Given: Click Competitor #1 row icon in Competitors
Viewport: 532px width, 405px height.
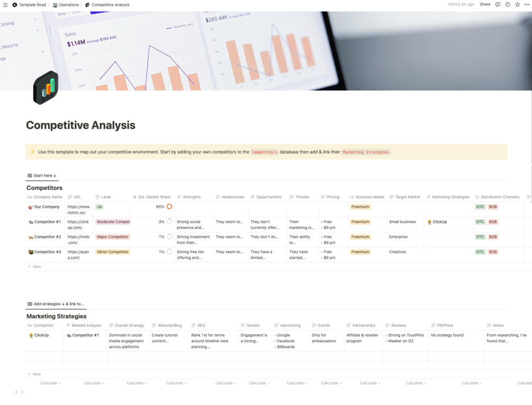Looking at the screenshot, I should point(31,222).
